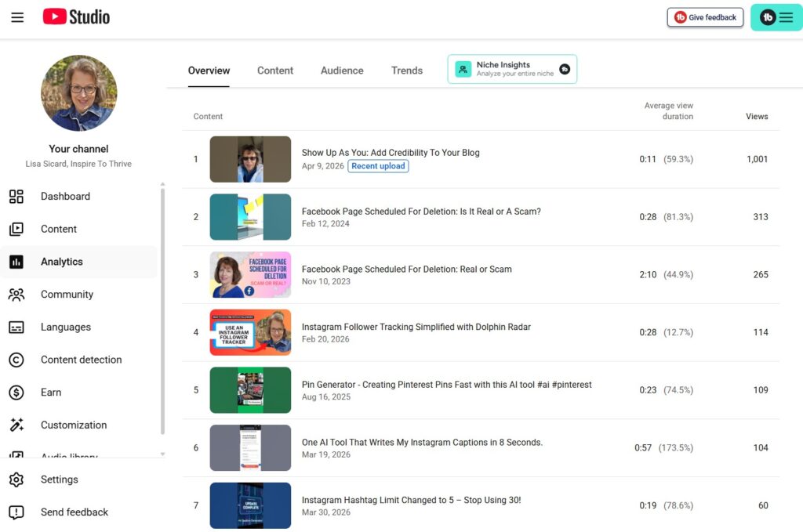Image resolution: width=803 pixels, height=532 pixels.
Task: Click the 2:10 (44.9%) duration value
Action: (x=666, y=275)
